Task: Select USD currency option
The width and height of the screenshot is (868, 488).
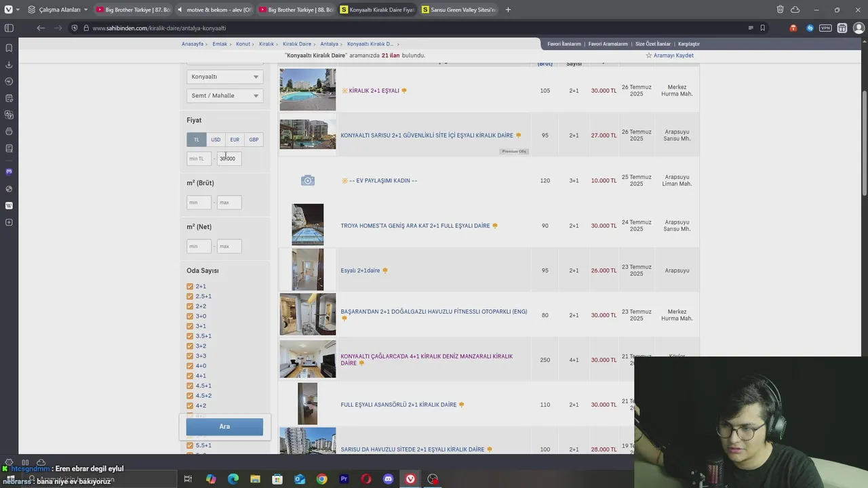Action: [x=216, y=140]
